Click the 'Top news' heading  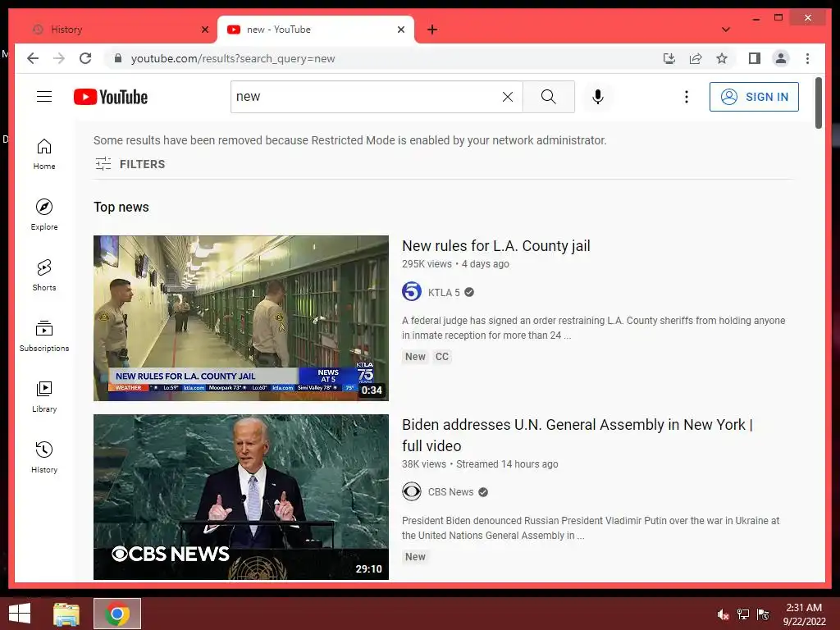point(121,208)
